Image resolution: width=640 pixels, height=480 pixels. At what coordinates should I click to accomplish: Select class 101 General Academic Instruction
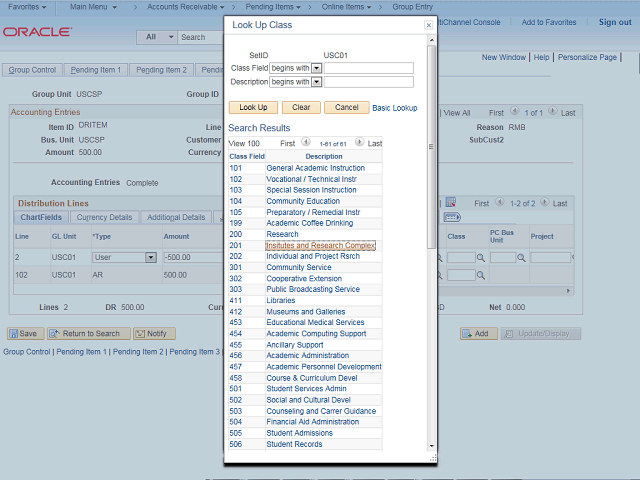pos(316,168)
